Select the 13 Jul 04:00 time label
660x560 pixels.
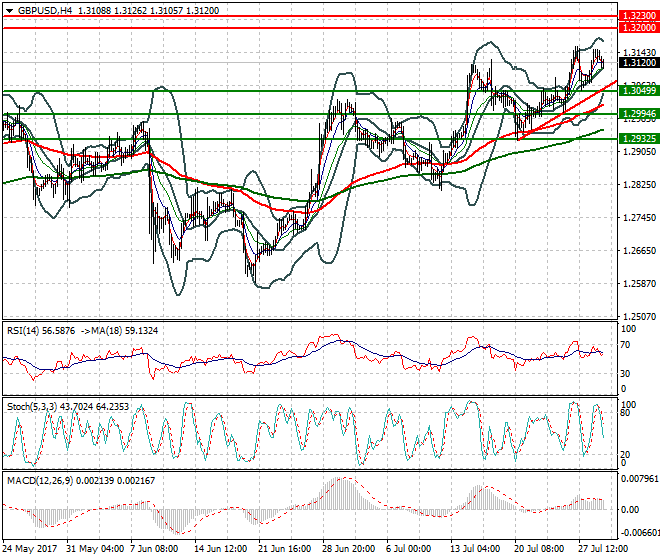pyautogui.click(x=475, y=549)
